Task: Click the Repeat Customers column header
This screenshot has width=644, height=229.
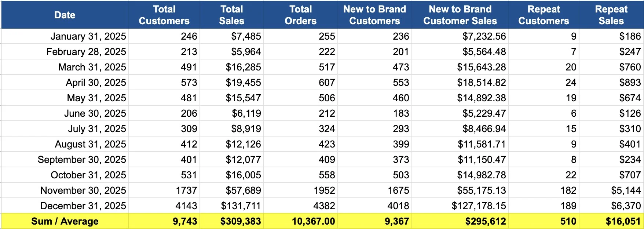Action: click(544, 15)
